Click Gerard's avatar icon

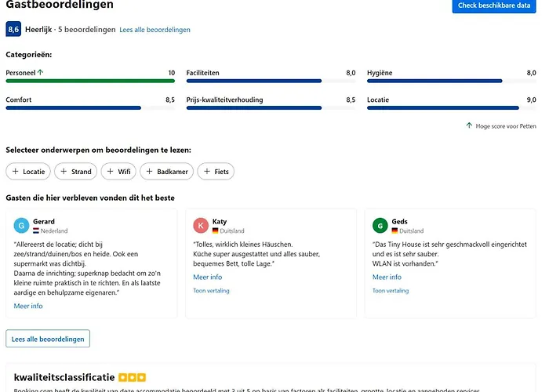[x=22, y=226]
